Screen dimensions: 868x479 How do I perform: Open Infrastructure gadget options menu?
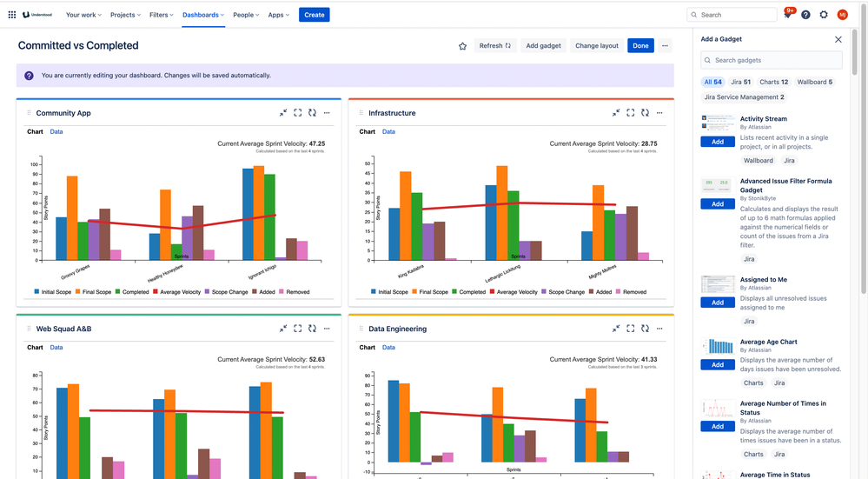[x=659, y=113]
